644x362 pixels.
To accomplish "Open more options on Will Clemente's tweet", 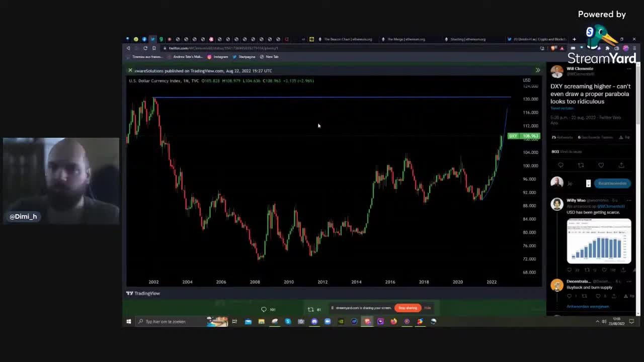I will click(x=629, y=69).
